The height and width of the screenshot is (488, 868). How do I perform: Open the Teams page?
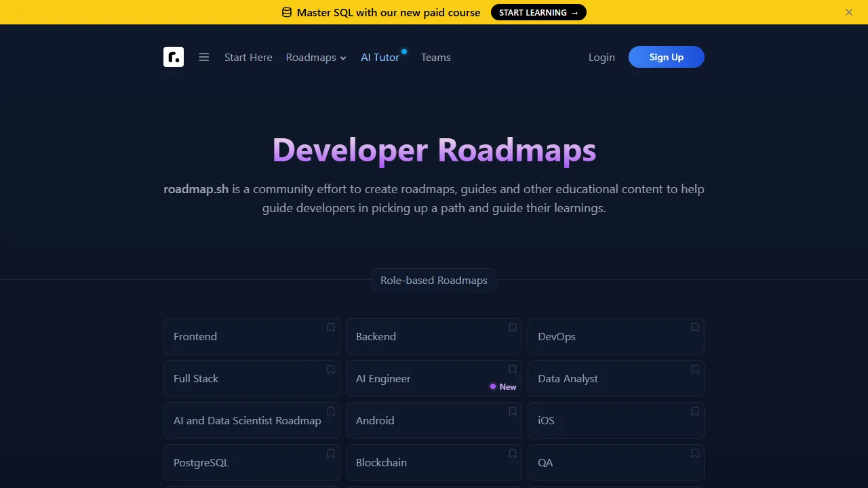435,58
